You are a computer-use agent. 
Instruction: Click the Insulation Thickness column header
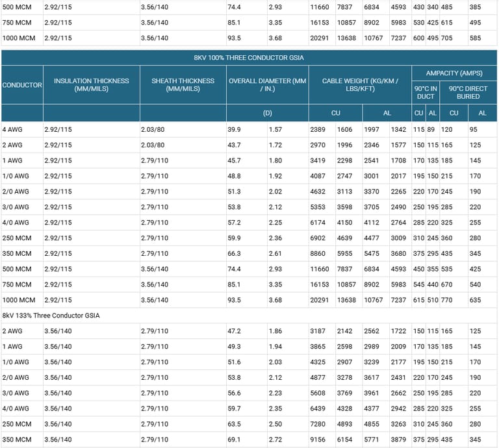91,85
